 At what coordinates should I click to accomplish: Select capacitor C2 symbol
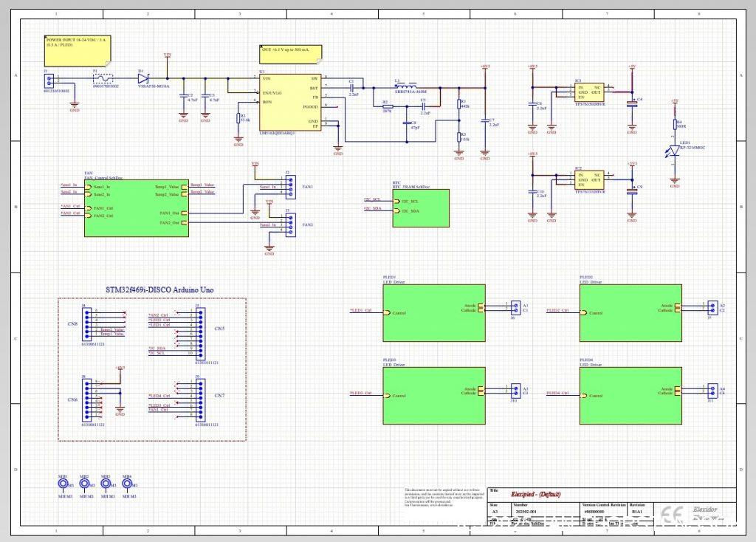pos(183,96)
